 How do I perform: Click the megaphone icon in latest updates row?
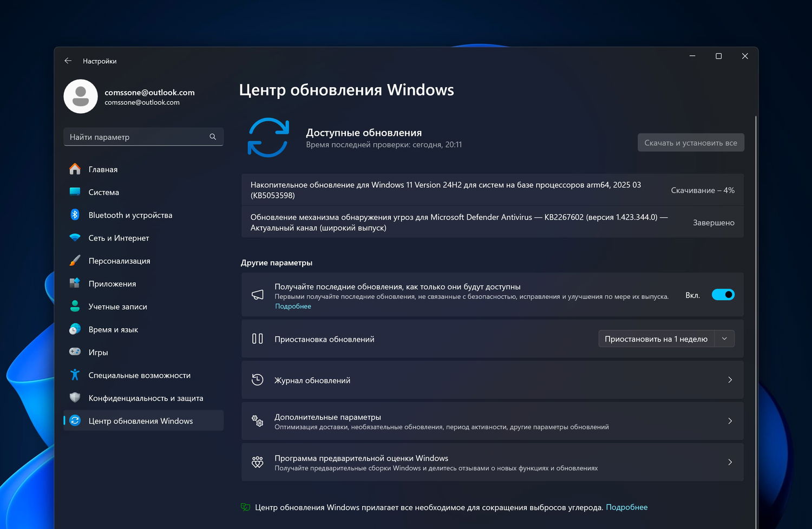click(258, 295)
